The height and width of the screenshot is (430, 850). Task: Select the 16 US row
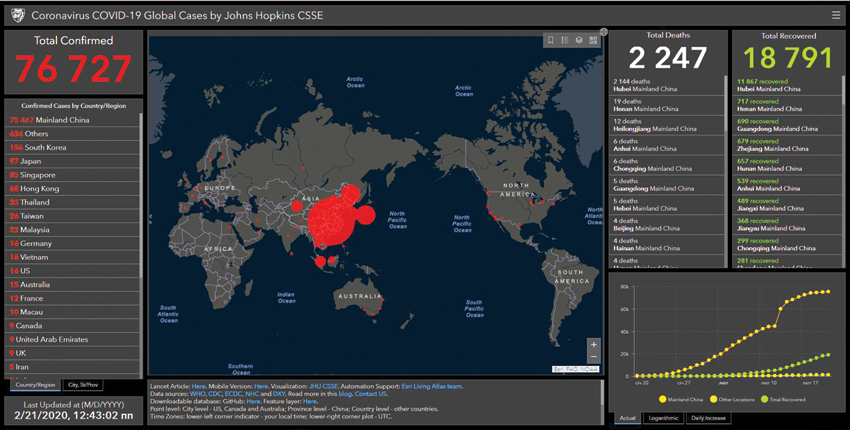72,271
